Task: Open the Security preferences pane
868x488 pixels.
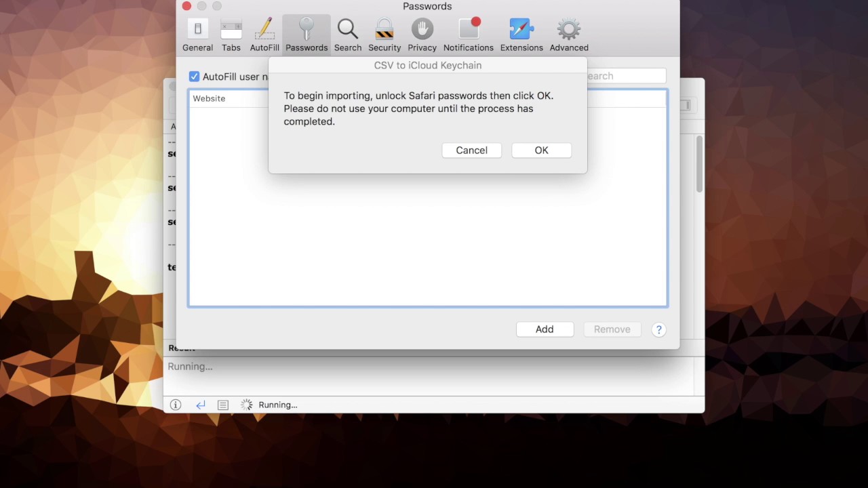Action: click(x=384, y=35)
